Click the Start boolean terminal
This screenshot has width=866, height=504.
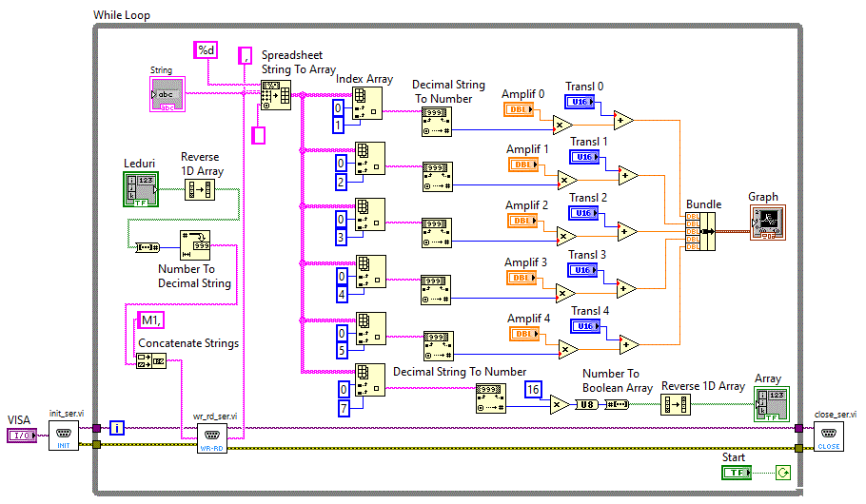733,472
